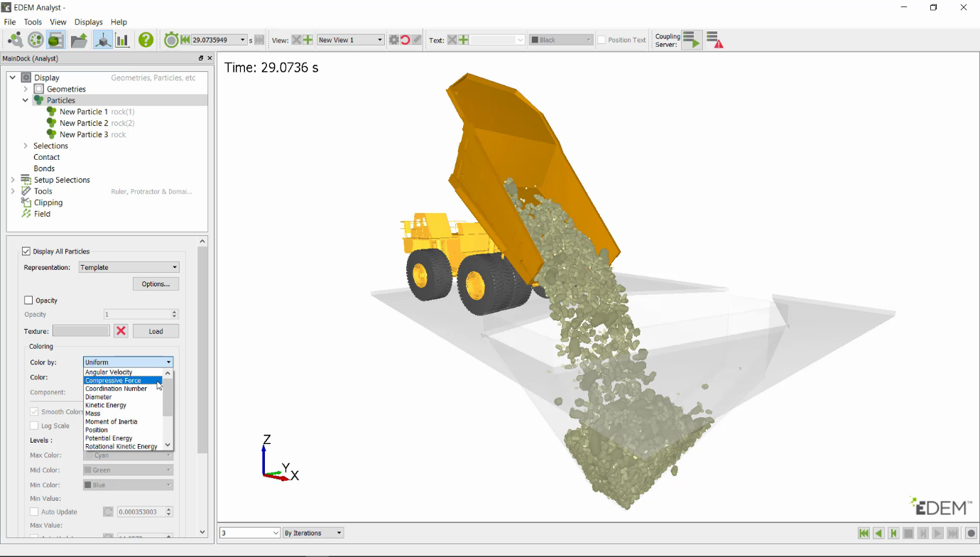Add text with green plus icon
The image size is (980, 557).
click(x=463, y=40)
